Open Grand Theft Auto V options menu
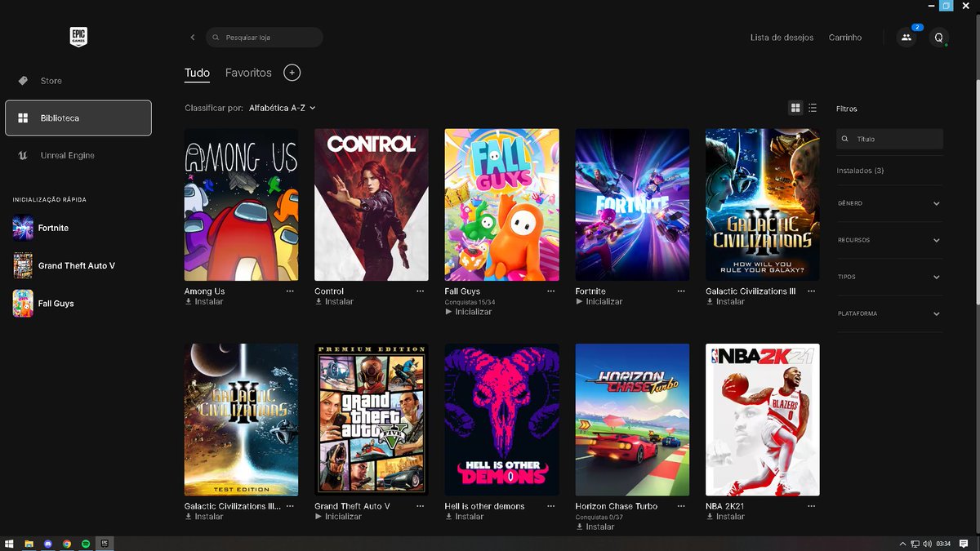The image size is (980, 551). [x=421, y=506]
